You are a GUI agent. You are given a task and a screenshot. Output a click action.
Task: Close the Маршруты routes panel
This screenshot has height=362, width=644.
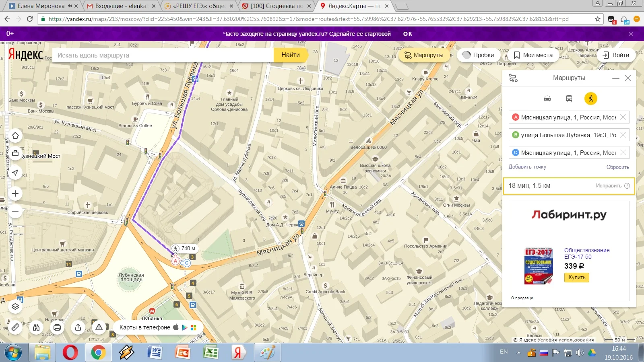pyautogui.click(x=628, y=78)
